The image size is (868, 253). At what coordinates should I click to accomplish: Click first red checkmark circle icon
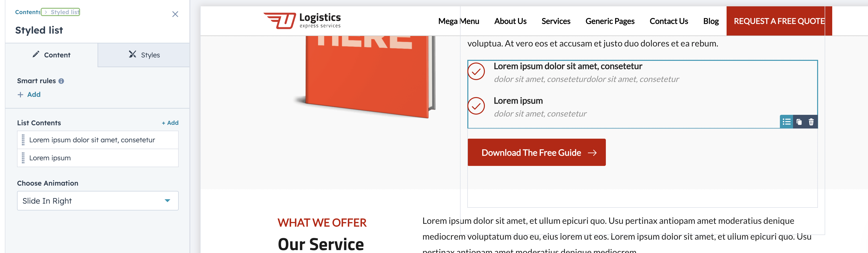(x=476, y=72)
